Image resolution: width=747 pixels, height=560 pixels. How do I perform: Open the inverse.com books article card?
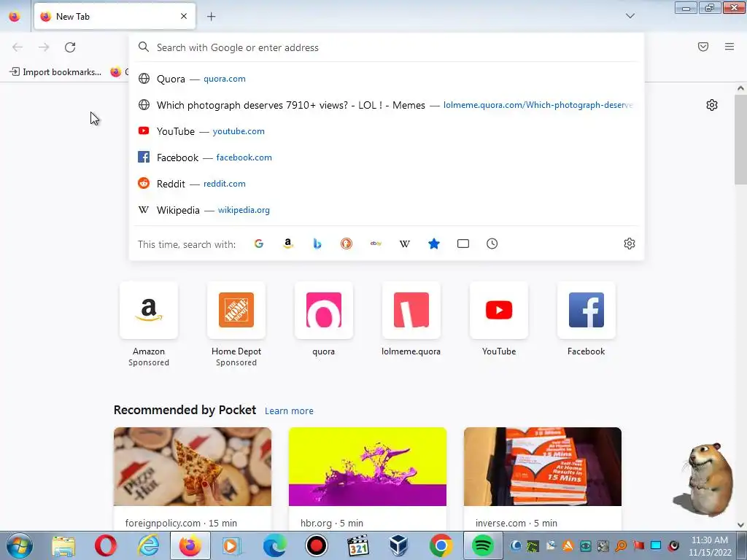tap(543, 479)
